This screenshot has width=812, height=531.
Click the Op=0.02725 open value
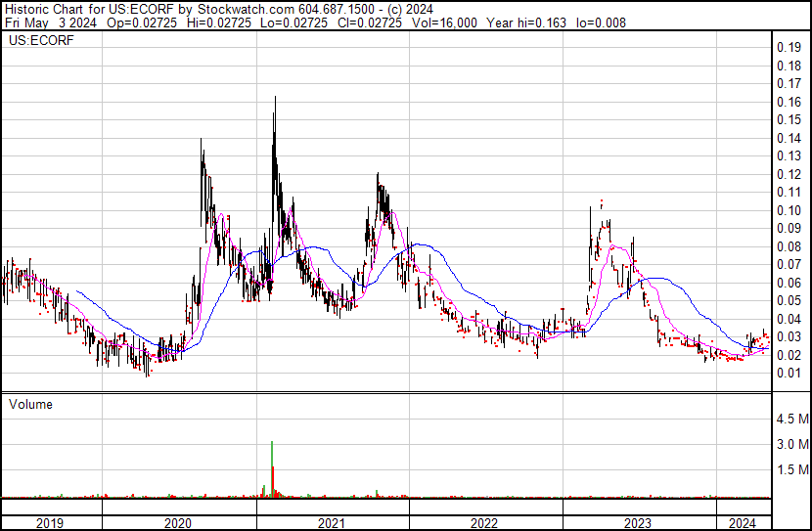click(x=142, y=22)
